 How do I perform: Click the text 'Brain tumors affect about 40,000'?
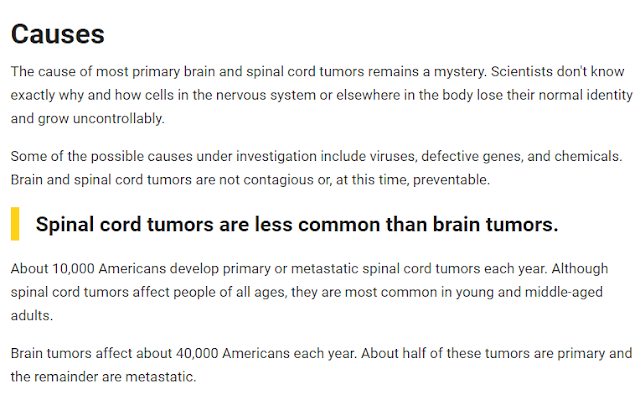tap(114, 353)
